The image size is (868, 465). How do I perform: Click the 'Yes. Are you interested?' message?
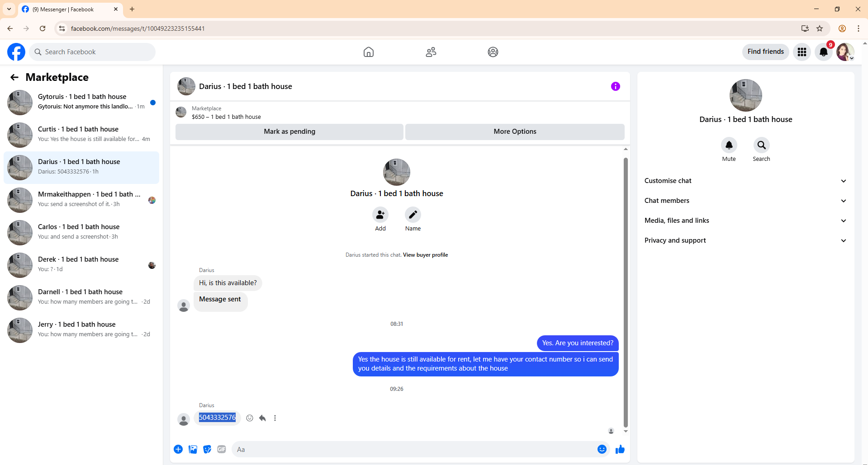578,343
